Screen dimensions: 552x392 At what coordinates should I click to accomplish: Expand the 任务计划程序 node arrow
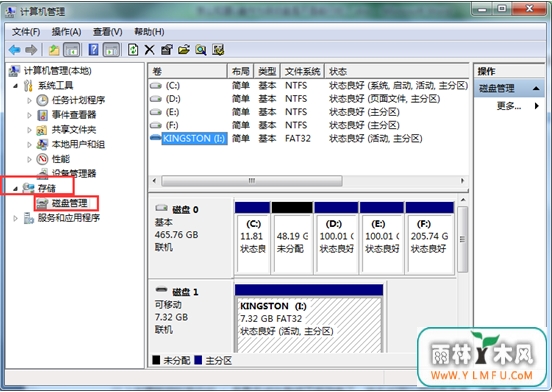tap(30, 101)
